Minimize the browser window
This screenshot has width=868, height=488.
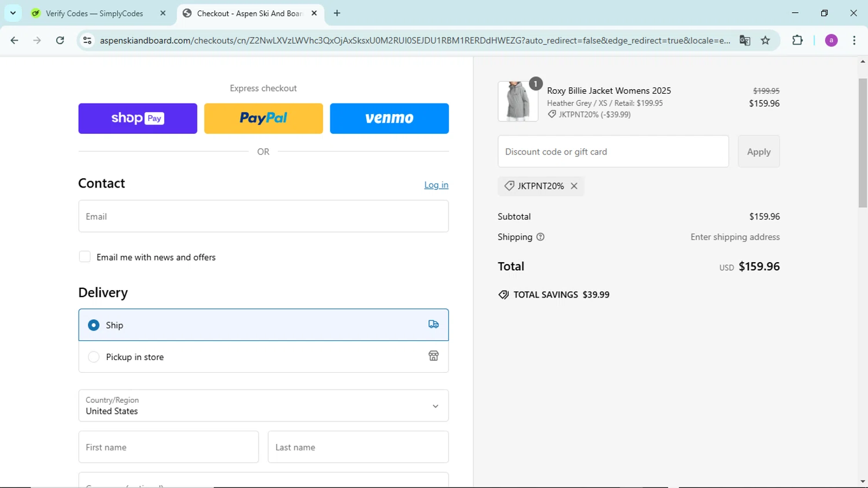point(795,13)
